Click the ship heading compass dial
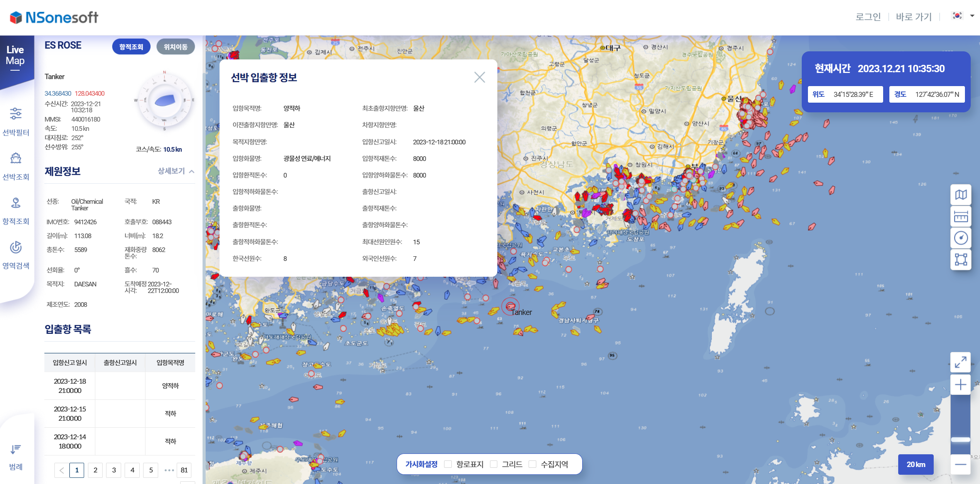 [165, 101]
